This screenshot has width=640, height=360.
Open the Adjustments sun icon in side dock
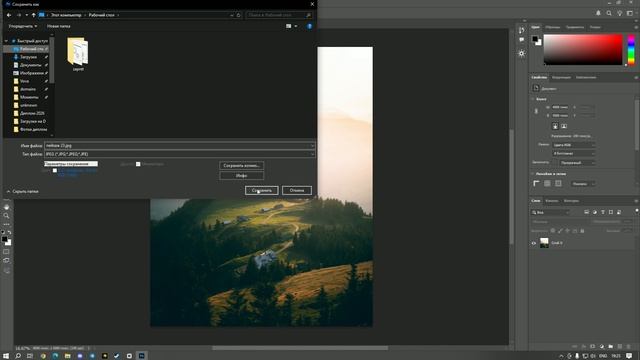pos(522,53)
